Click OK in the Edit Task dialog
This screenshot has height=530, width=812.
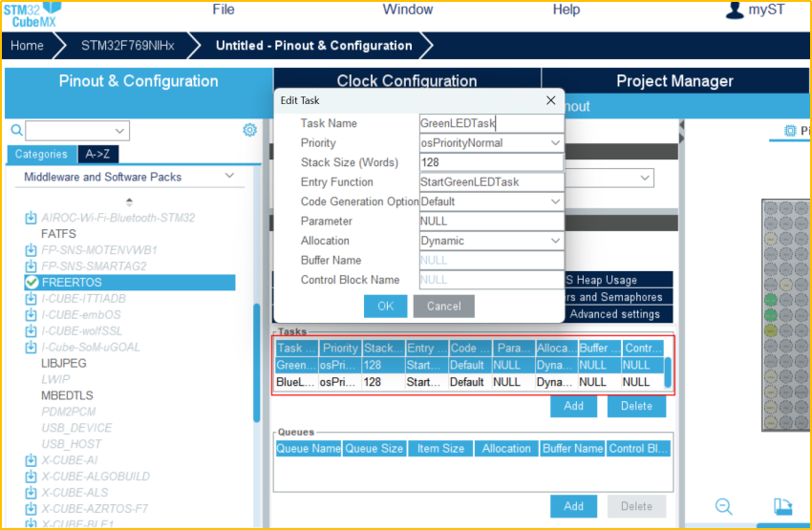(385, 306)
